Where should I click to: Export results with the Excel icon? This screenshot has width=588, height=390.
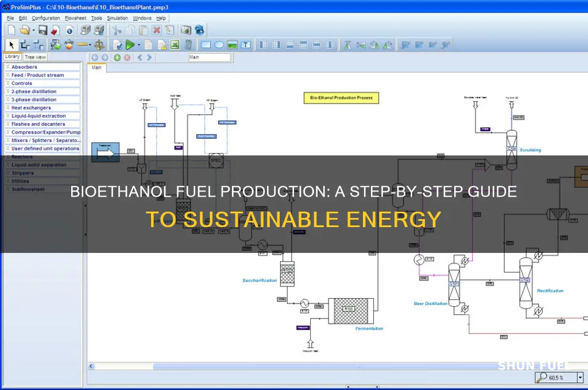(x=175, y=45)
